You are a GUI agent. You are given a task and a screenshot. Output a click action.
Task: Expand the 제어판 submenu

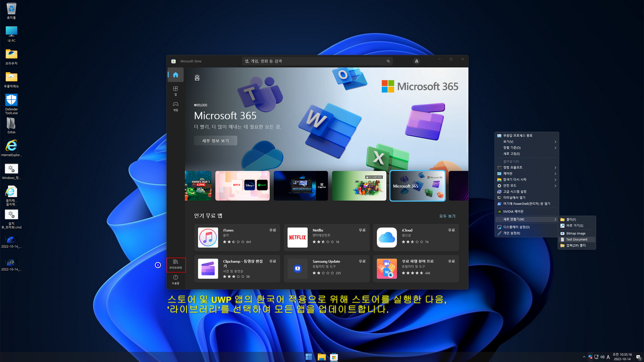click(x=527, y=174)
